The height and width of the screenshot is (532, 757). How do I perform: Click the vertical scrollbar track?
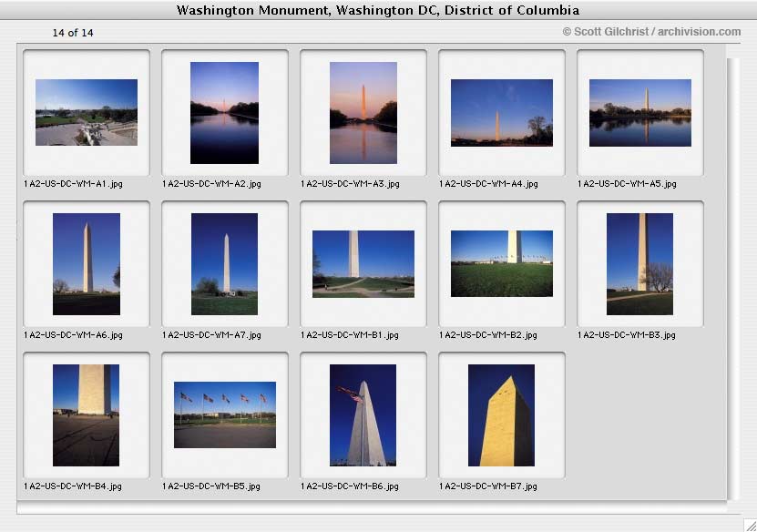click(733, 279)
